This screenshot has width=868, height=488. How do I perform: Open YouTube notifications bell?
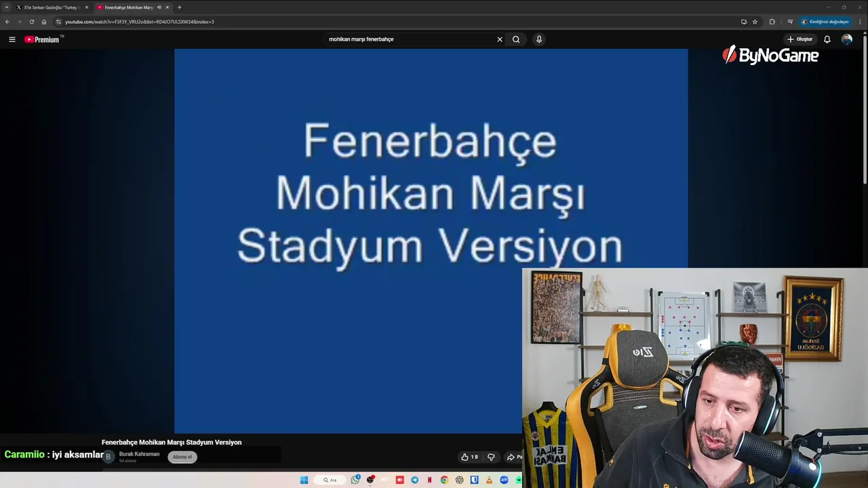click(827, 39)
